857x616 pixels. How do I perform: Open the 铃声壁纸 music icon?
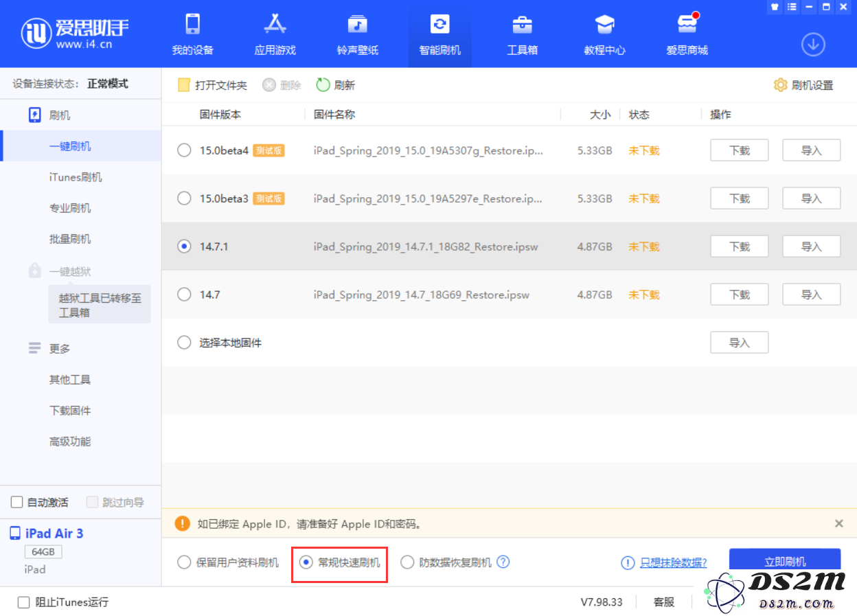point(358,24)
